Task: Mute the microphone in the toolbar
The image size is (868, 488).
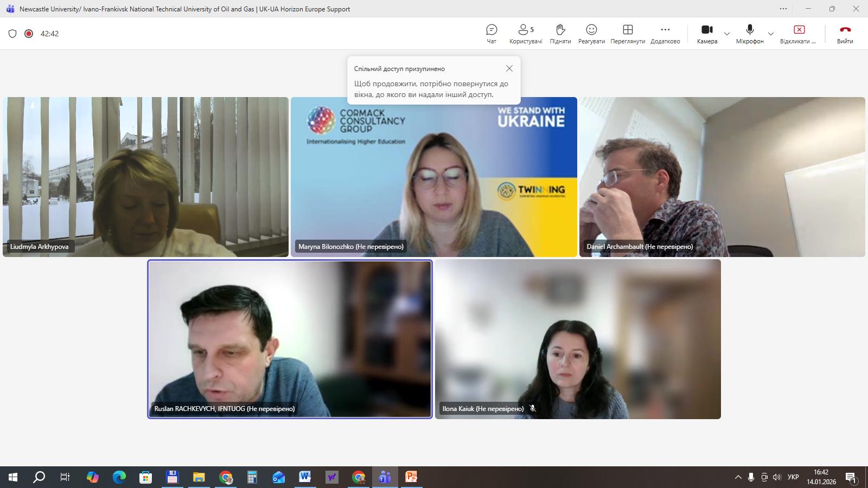Action: [x=750, y=30]
